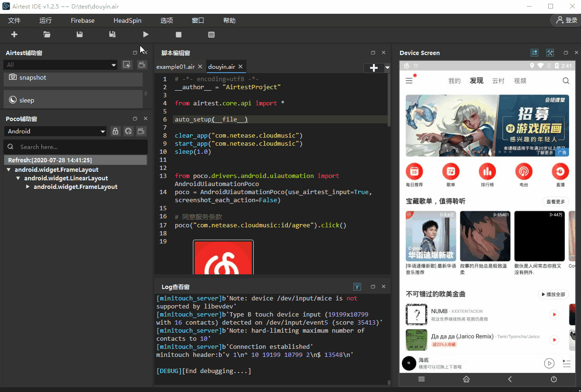
Task: Open the 运行 menu
Action: pyautogui.click(x=46, y=20)
